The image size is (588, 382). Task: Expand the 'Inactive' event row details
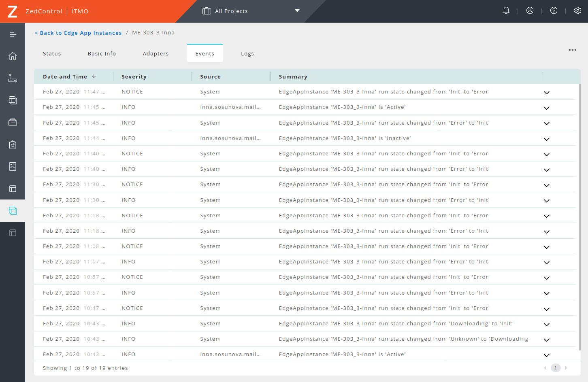coord(546,139)
